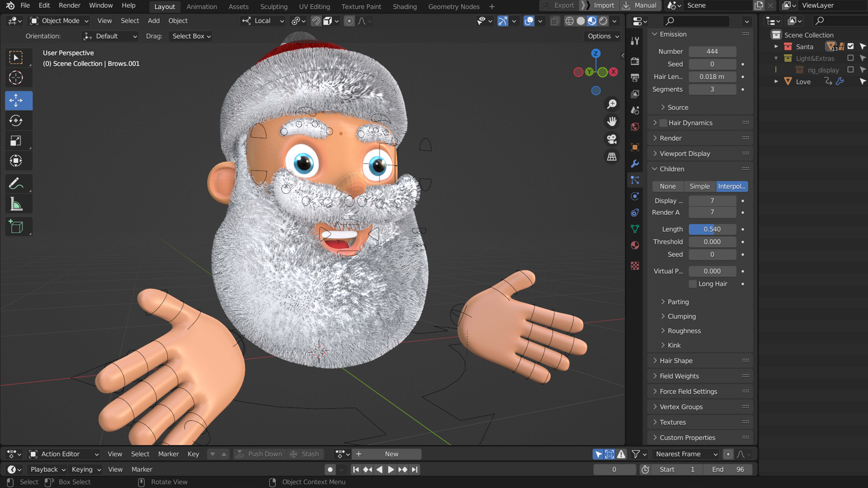Click the Threshold slider field
This screenshot has height=488, width=868.
pos(712,242)
